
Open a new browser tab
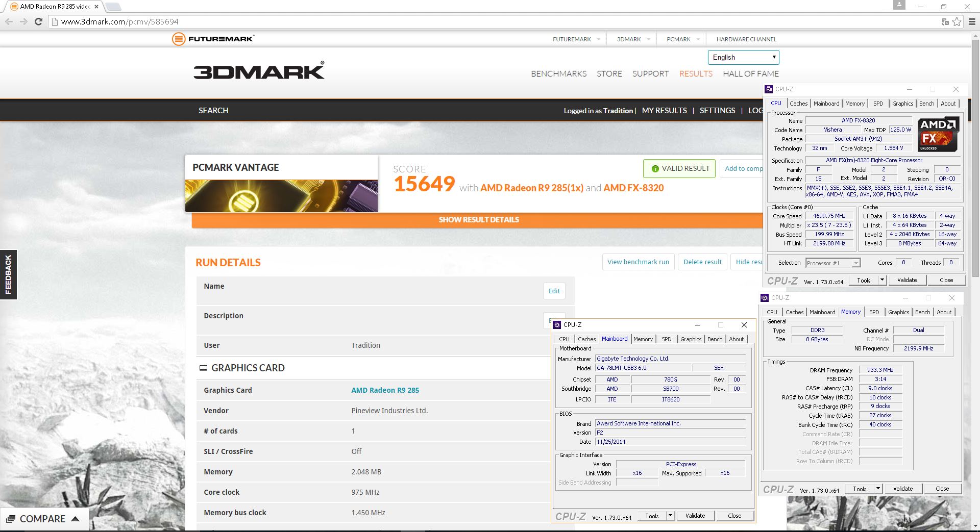click(113, 7)
